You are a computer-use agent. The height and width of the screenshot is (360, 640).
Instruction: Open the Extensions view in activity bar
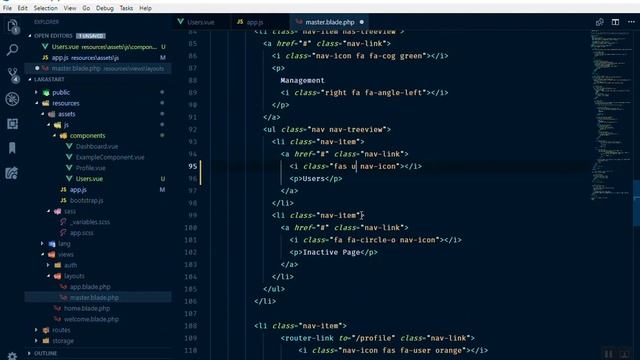[12, 124]
